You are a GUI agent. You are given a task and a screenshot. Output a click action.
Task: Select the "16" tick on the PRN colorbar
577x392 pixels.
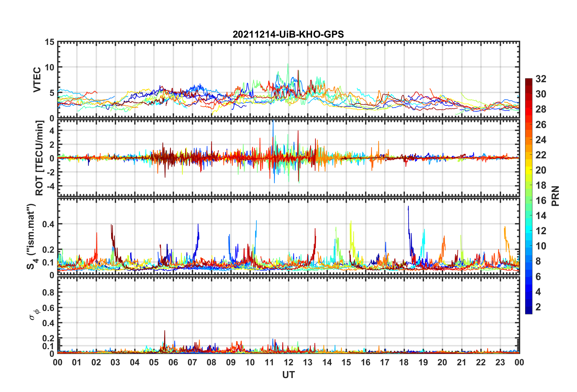coord(541,201)
